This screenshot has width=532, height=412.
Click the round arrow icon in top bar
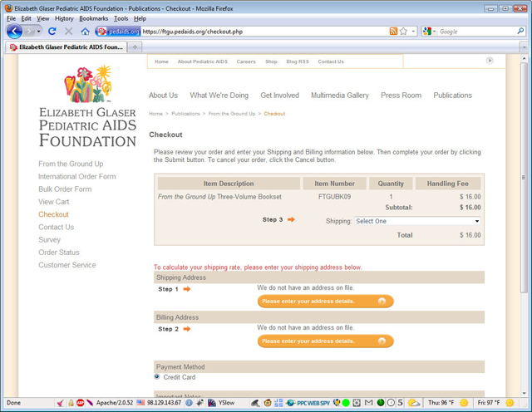coord(490,61)
